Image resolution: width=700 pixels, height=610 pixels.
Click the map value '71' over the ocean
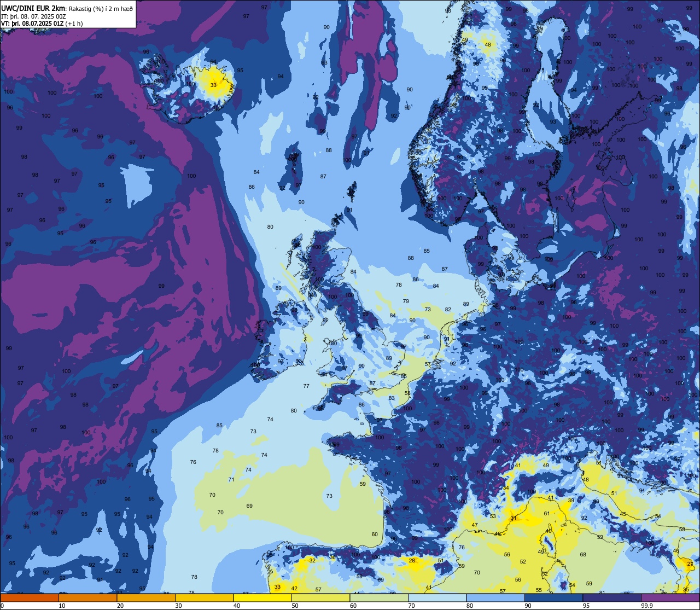click(231, 479)
